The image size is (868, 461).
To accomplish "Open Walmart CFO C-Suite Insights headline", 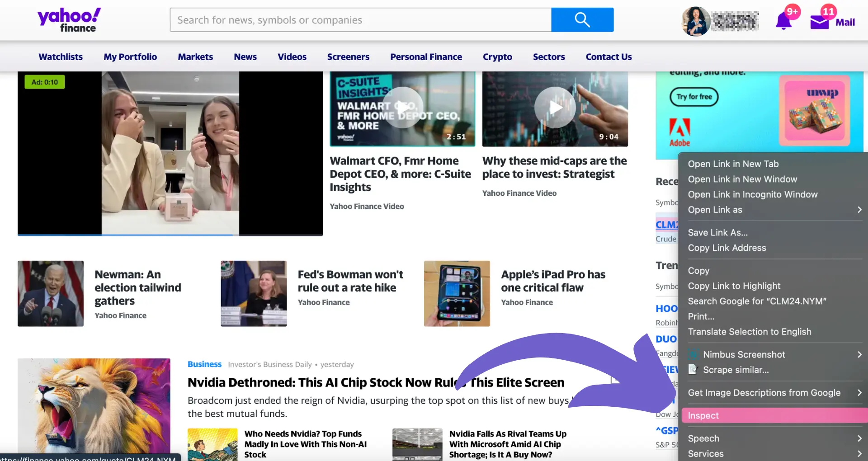I will click(400, 174).
